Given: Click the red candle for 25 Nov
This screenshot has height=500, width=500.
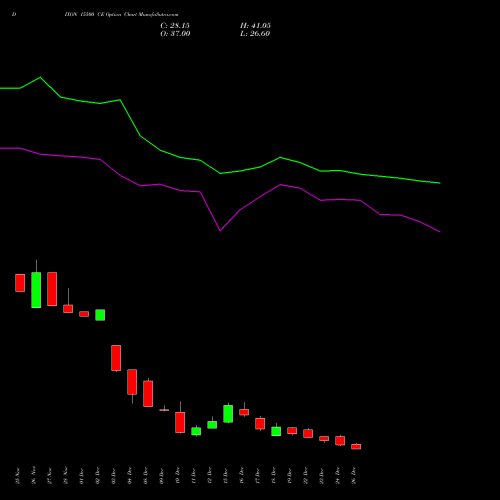Looking at the screenshot, I should click(20, 283).
